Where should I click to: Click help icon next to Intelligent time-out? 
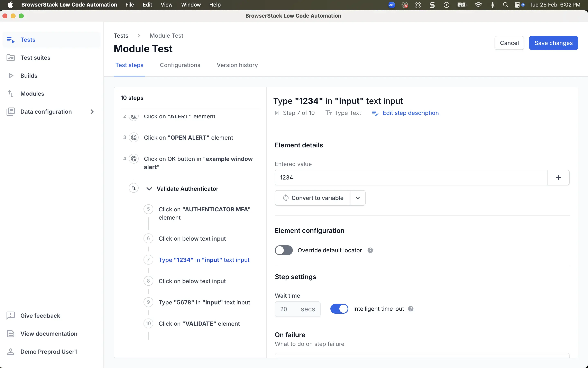click(x=411, y=309)
